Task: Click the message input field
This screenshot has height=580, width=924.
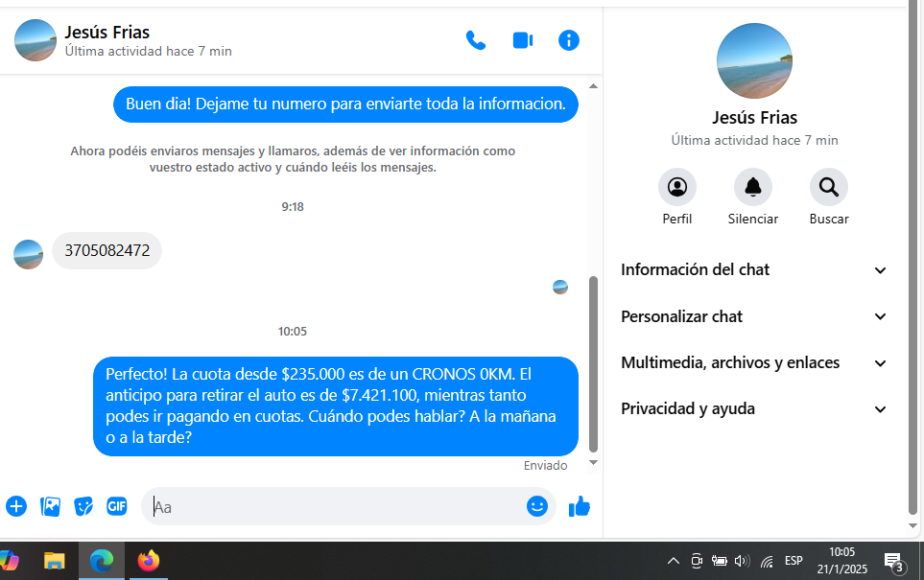Action: (x=336, y=506)
